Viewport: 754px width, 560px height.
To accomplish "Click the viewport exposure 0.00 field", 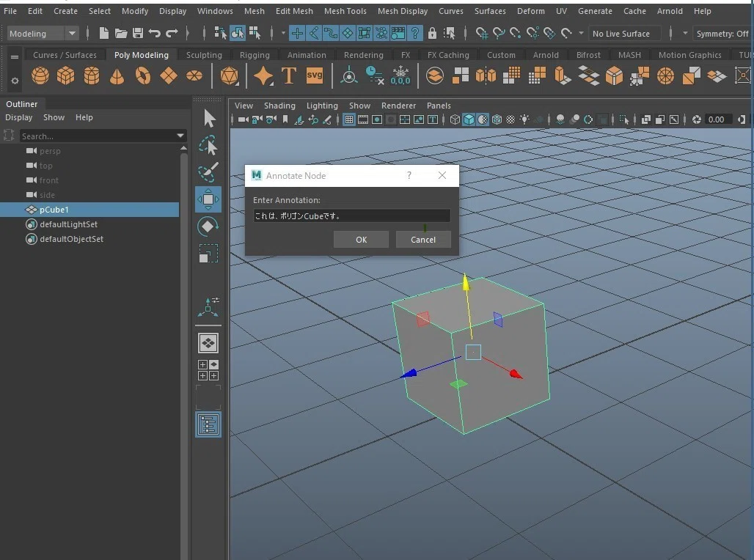I will click(717, 119).
